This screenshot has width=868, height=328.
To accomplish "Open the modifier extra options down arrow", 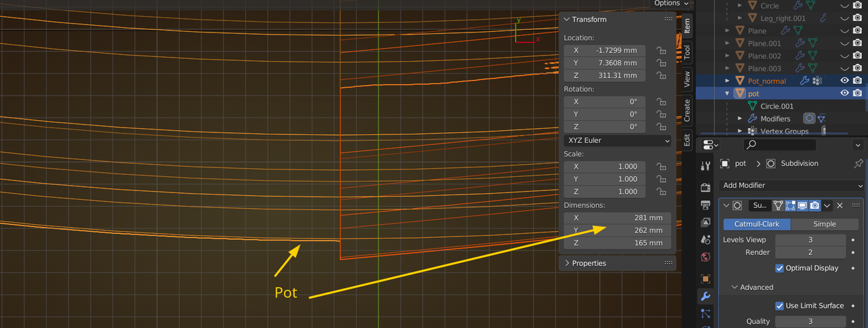I will click(827, 205).
